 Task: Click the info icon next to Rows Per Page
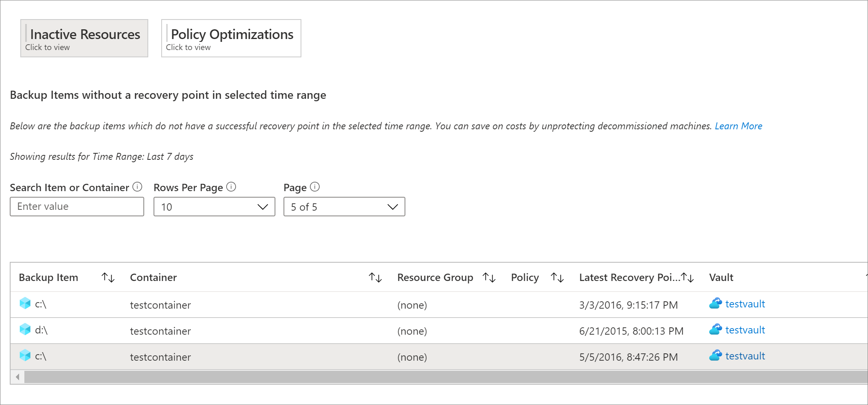coord(231,187)
